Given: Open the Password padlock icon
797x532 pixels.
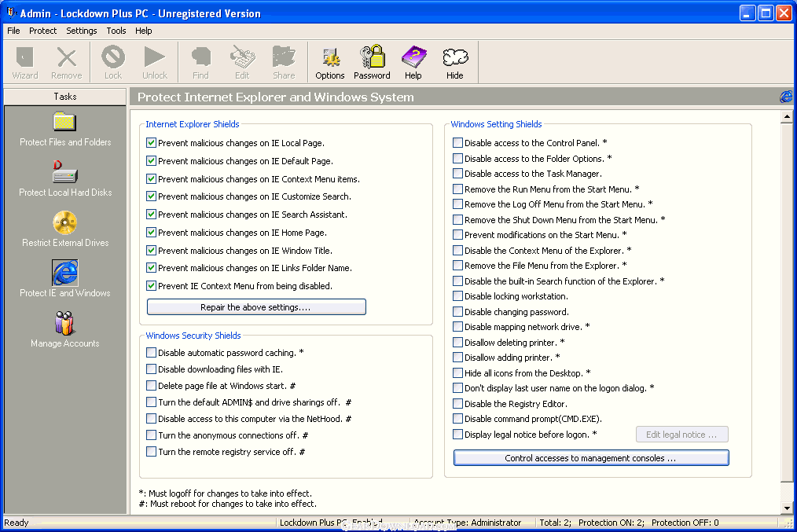Looking at the screenshot, I should (x=372, y=63).
